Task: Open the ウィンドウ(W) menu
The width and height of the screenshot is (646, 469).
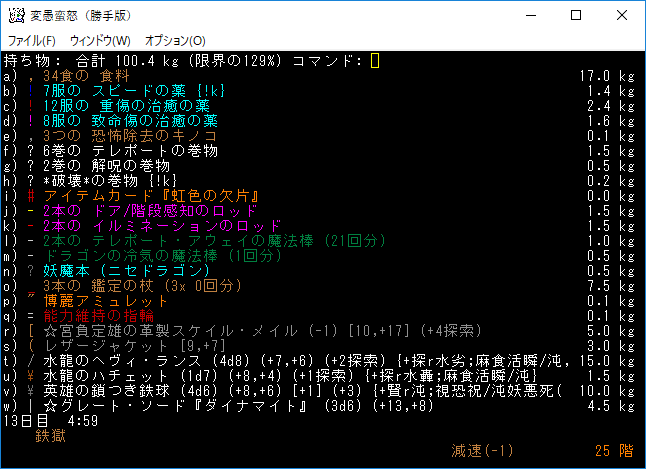Action: pos(100,41)
